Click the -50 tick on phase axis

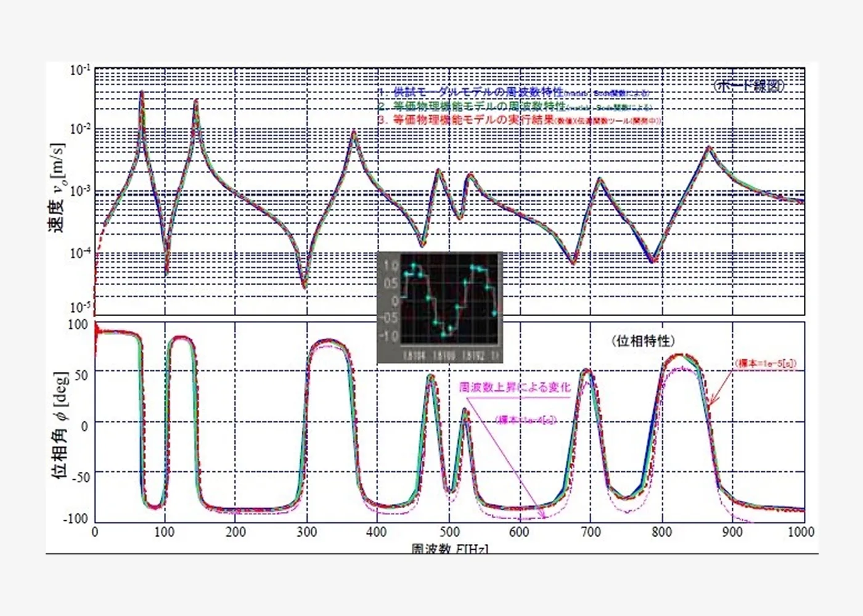click(77, 476)
